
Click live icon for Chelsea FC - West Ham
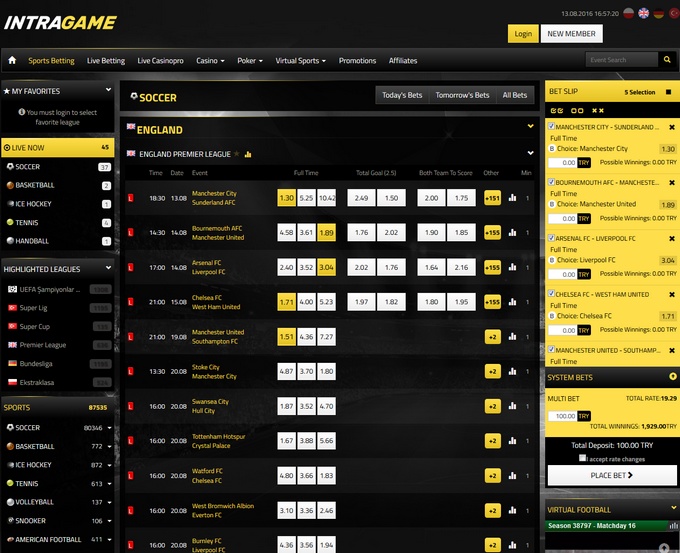tap(131, 302)
